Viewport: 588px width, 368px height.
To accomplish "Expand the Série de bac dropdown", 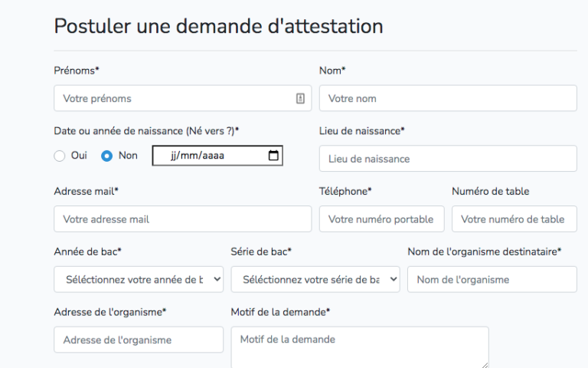I will (x=315, y=280).
